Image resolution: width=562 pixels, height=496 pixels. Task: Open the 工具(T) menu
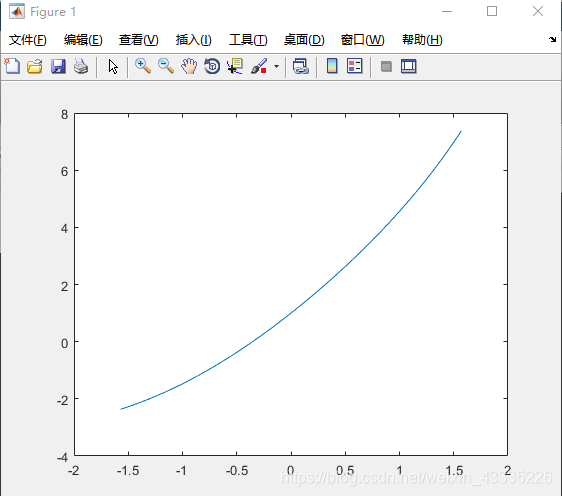tap(248, 40)
